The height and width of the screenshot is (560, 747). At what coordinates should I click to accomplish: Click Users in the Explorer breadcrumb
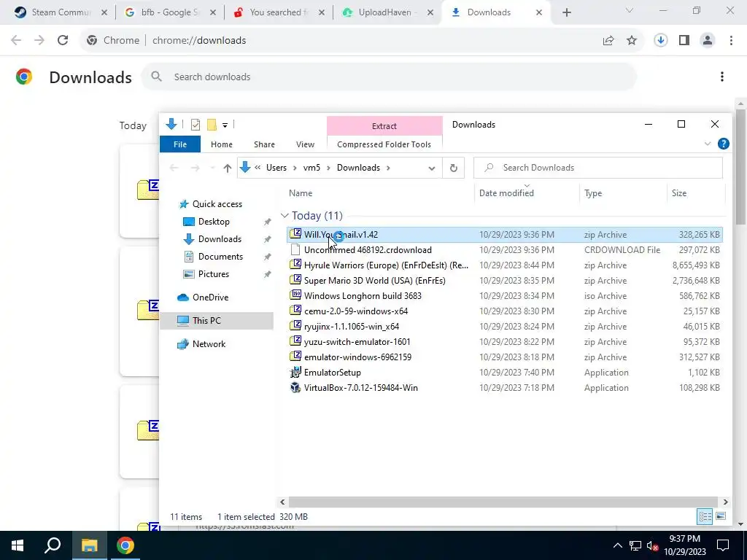pos(276,168)
